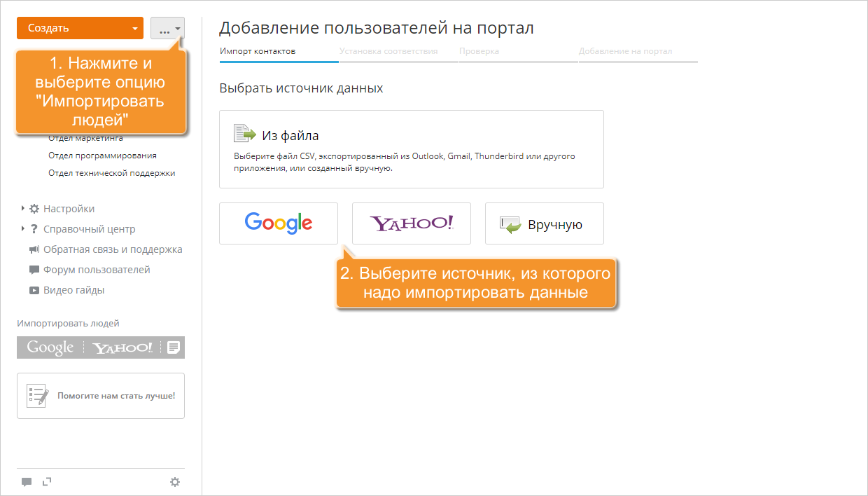Image resolution: width=868 pixels, height=496 pixels.
Task: Click the Форум пользователей speech bubble icon
Action: tap(34, 270)
